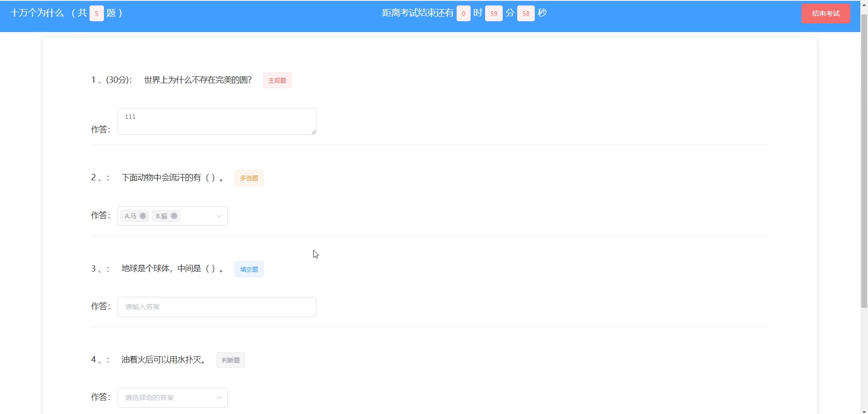Click the 距离考试结束还有 countdown label
Viewport: 868px width, 414px height.
point(418,13)
